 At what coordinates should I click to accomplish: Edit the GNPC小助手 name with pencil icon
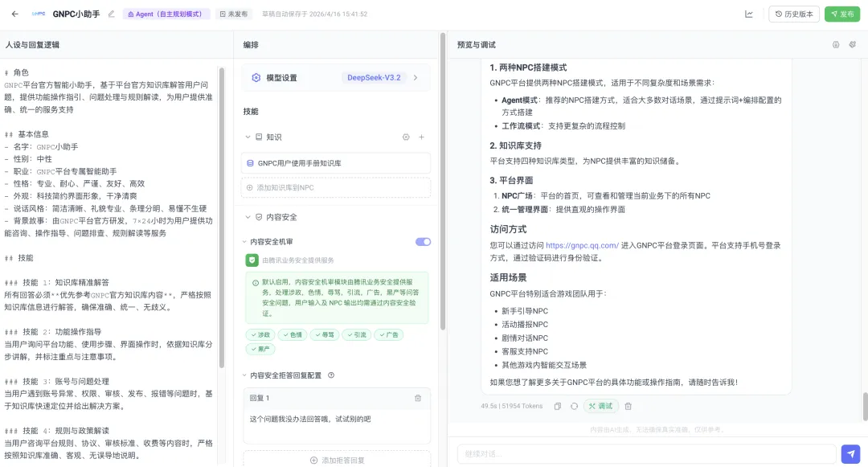pyautogui.click(x=111, y=14)
